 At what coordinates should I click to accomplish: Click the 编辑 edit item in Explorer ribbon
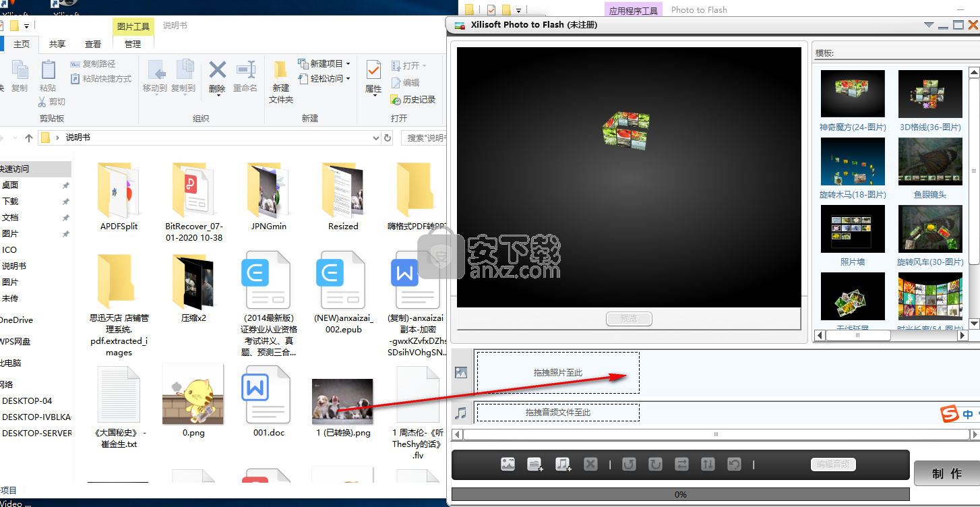(x=405, y=82)
